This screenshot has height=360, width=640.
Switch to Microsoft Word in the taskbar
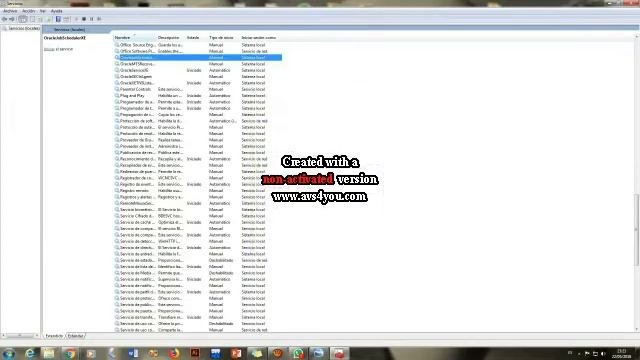point(133,353)
